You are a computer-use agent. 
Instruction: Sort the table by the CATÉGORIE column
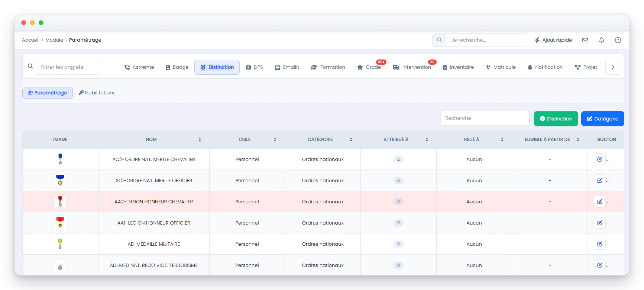(x=351, y=140)
